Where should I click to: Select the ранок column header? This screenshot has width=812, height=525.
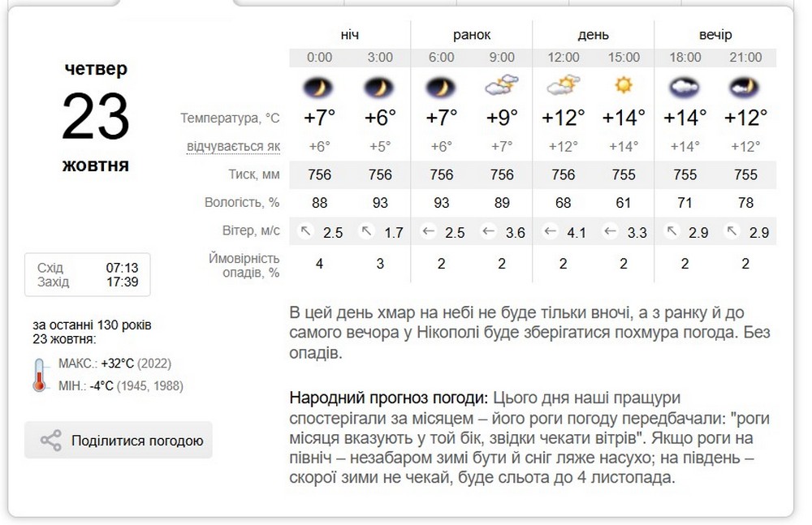(472, 35)
